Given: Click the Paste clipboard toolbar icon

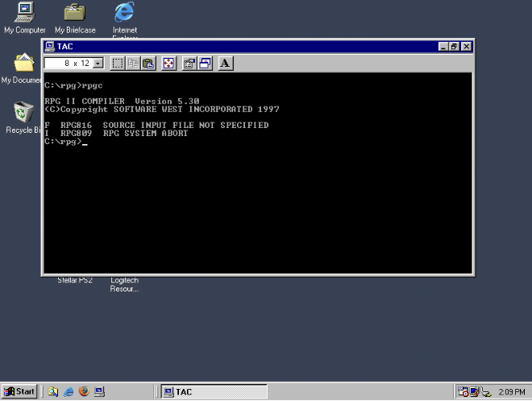Looking at the screenshot, I should (148, 63).
